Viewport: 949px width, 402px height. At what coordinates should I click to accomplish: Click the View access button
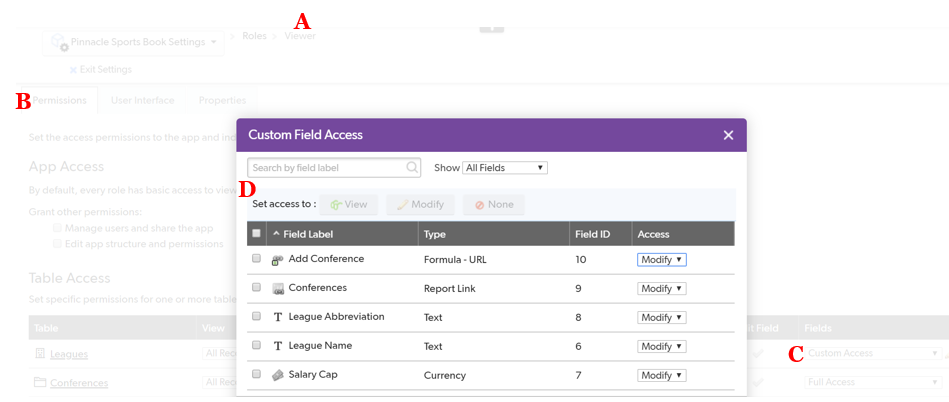(349, 205)
